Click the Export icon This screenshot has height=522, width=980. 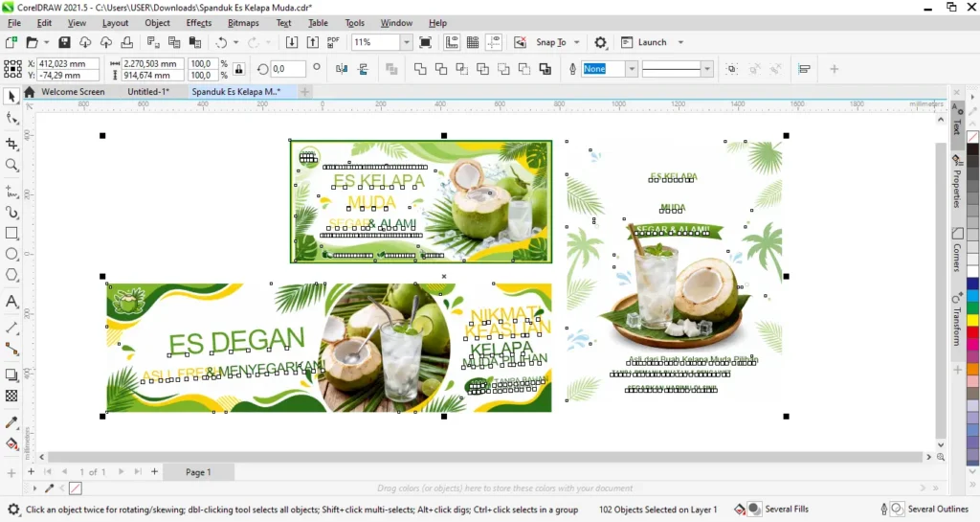[x=313, y=42]
